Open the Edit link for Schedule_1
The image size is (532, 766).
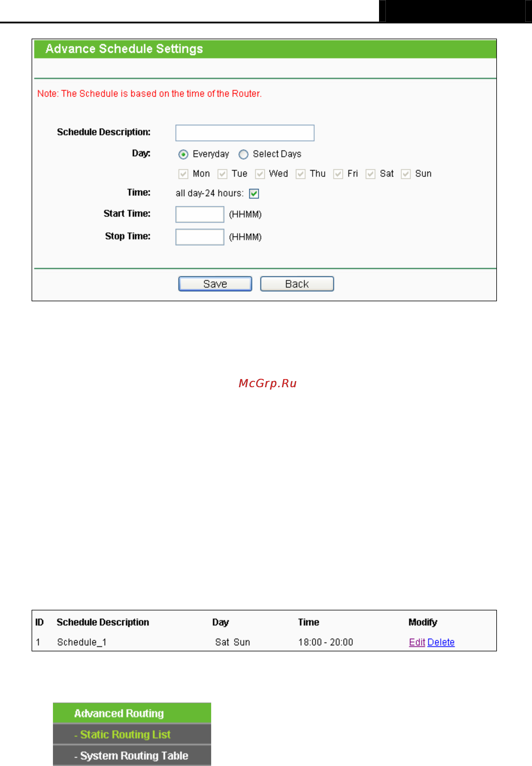417,642
